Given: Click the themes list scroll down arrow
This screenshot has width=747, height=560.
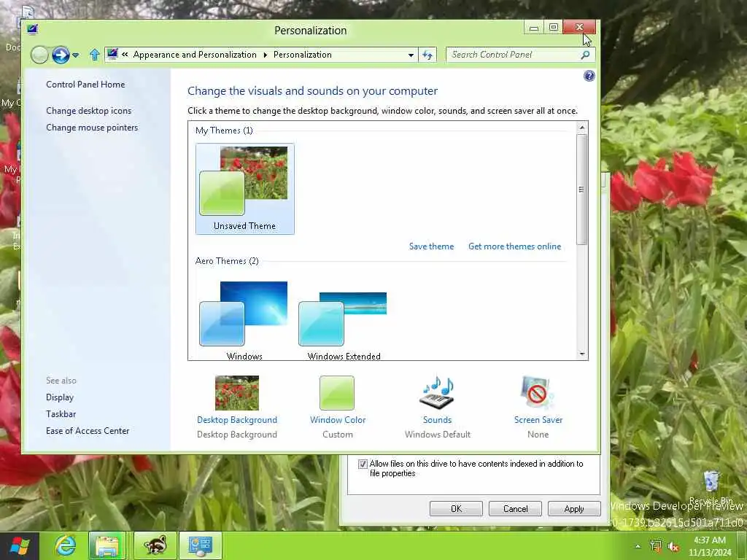Looking at the screenshot, I should pos(581,354).
